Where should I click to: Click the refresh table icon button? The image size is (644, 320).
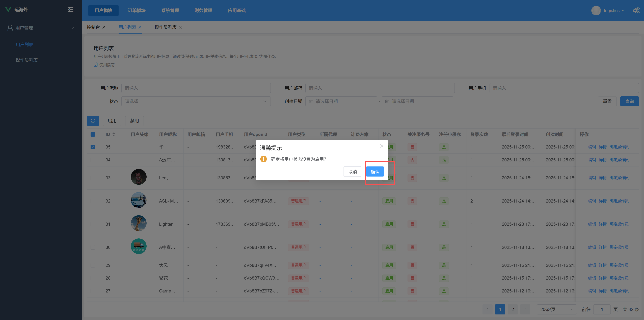coord(93,121)
